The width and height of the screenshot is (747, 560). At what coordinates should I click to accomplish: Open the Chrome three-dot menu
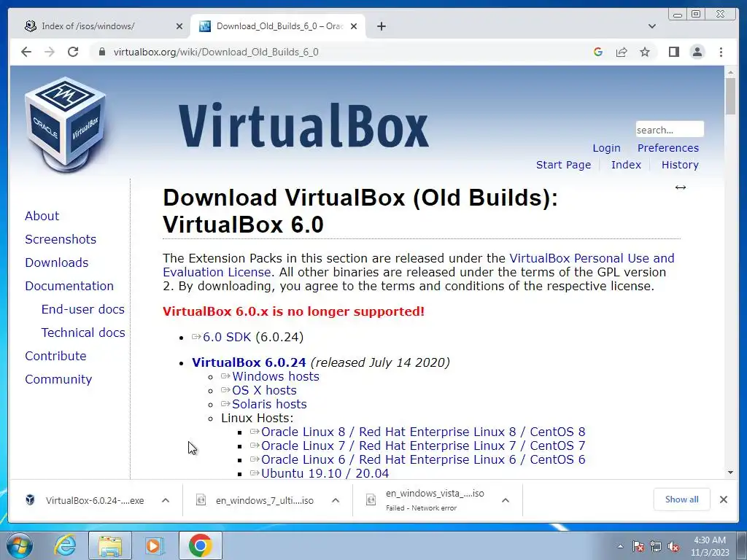(x=721, y=52)
